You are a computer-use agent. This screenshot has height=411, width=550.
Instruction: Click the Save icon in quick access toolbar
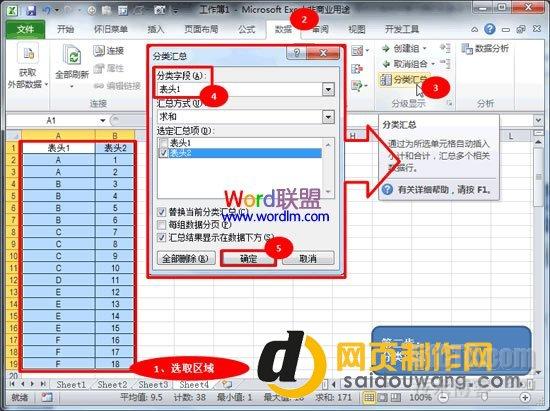click(x=31, y=10)
